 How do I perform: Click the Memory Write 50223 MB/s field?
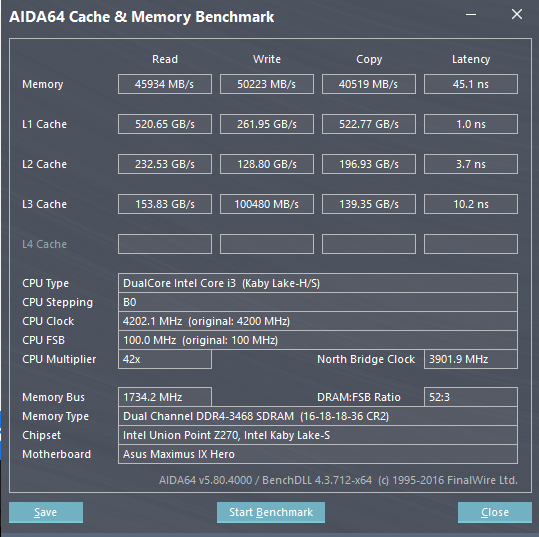[267, 84]
